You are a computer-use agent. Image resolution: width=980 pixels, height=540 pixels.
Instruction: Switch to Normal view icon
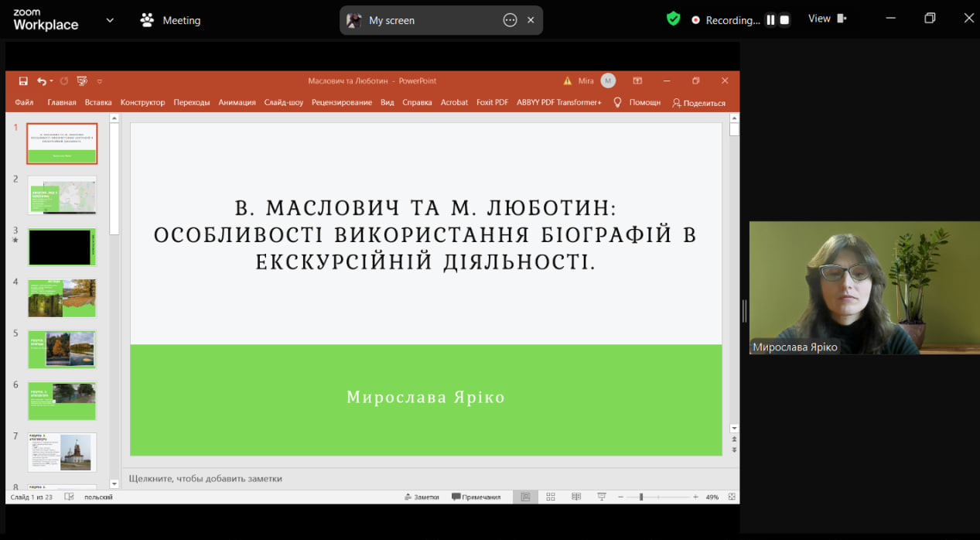click(525, 497)
